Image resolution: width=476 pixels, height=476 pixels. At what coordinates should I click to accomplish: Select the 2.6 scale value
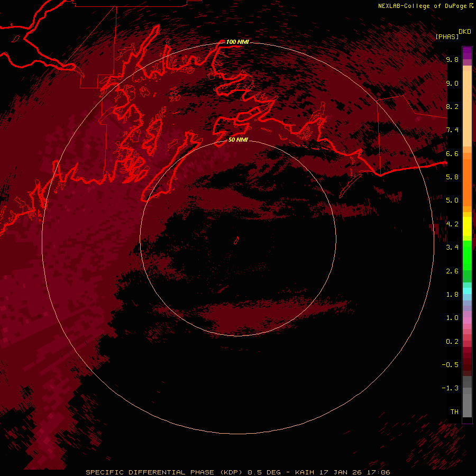(x=452, y=271)
